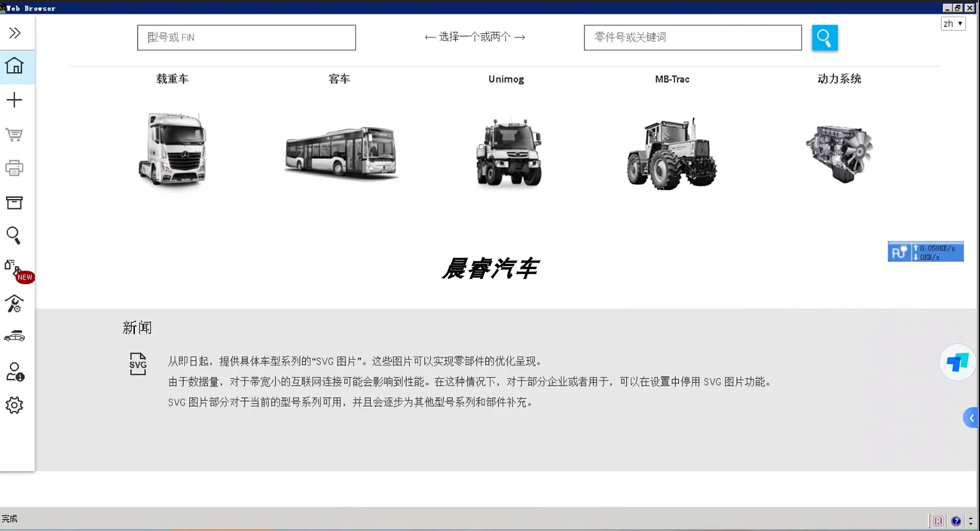Viewport: 980px width, 531px height.
Task: Minimize the Web Browser window
Action: [947, 7]
